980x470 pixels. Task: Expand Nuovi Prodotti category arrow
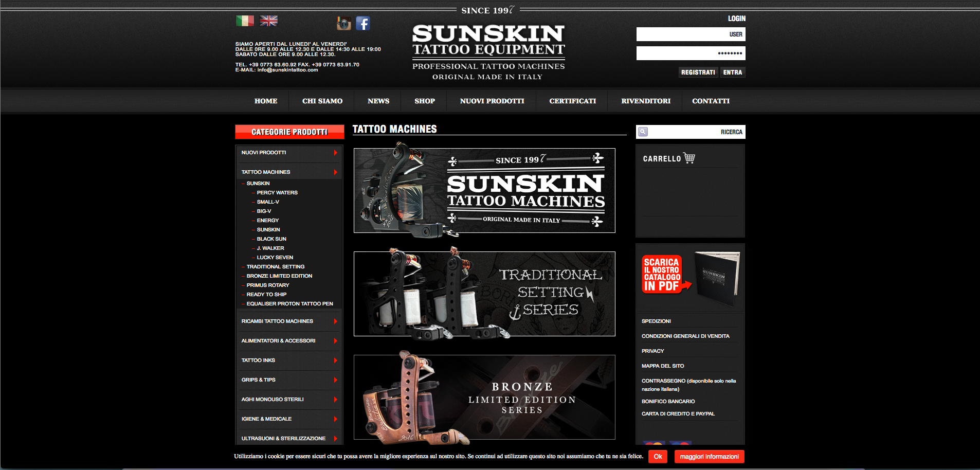tap(335, 153)
